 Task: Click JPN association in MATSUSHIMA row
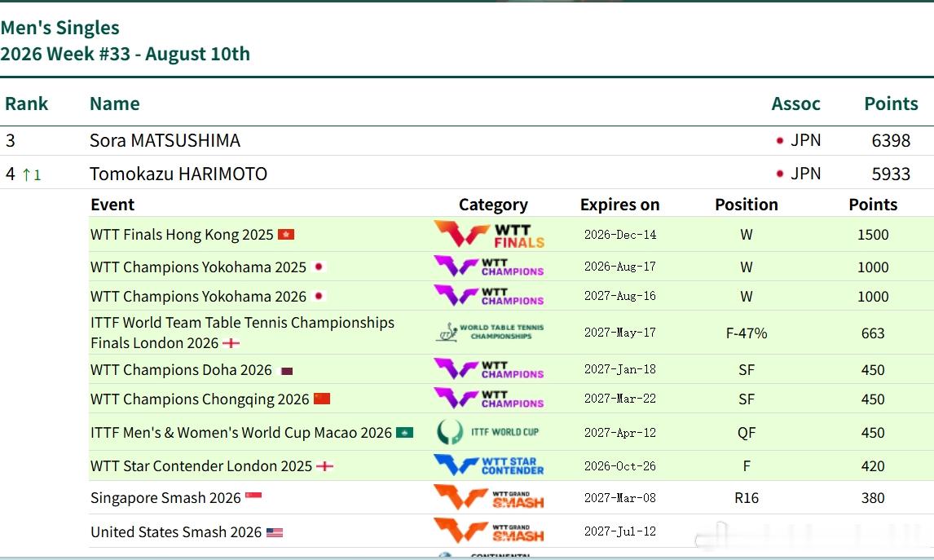805,140
